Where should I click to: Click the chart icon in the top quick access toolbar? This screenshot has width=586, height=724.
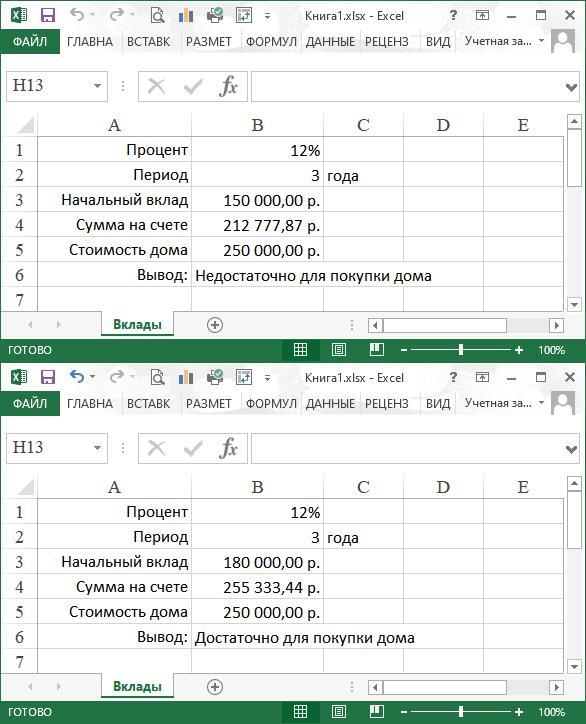pyautogui.click(x=186, y=16)
